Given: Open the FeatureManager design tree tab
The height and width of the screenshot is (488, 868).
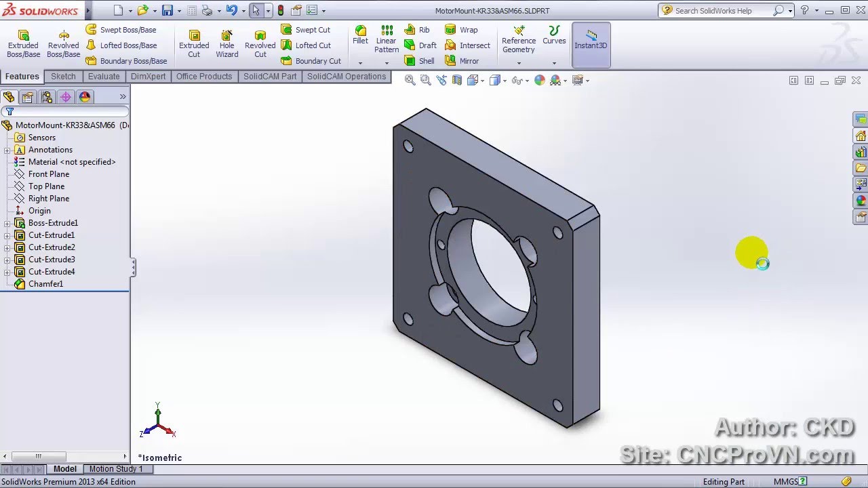Looking at the screenshot, I should [9, 97].
